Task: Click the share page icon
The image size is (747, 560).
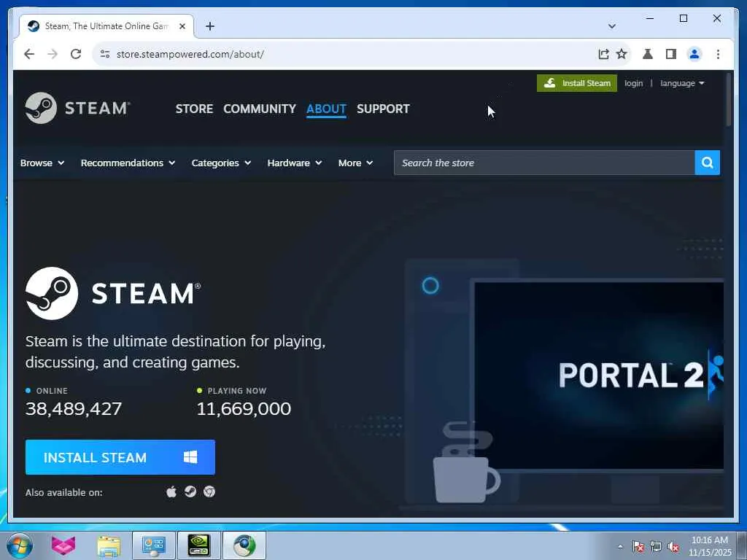Action: click(x=603, y=54)
